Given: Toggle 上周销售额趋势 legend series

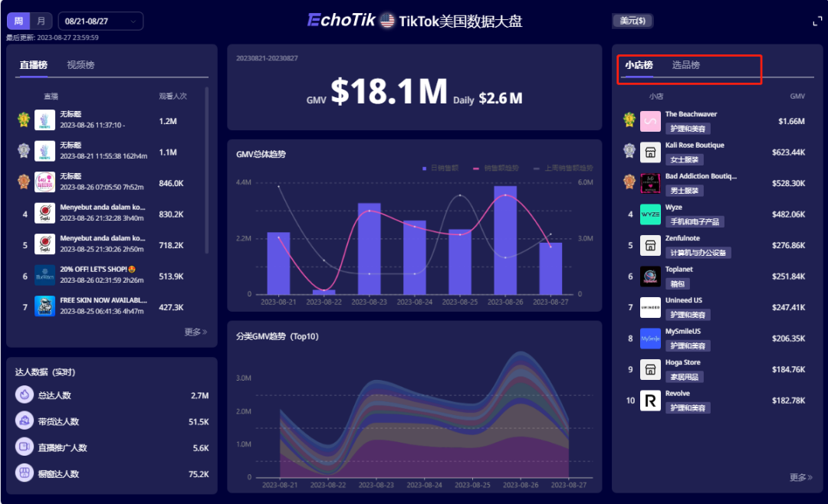Looking at the screenshot, I should pyautogui.click(x=563, y=169).
